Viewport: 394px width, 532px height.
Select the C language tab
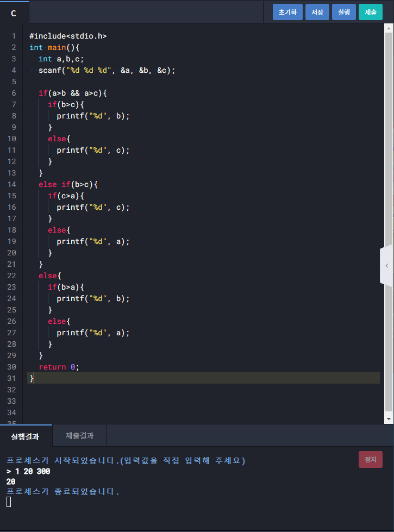pos(14,13)
